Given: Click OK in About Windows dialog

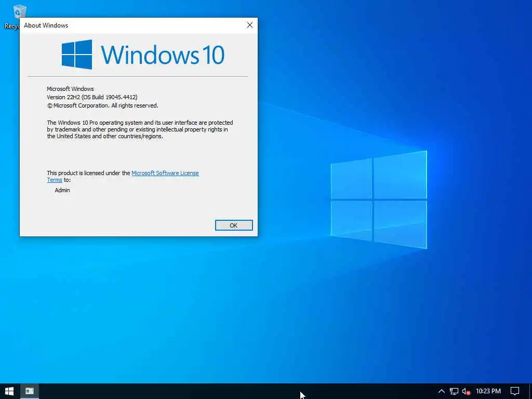Looking at the screenshot, I should coord(234,225).
